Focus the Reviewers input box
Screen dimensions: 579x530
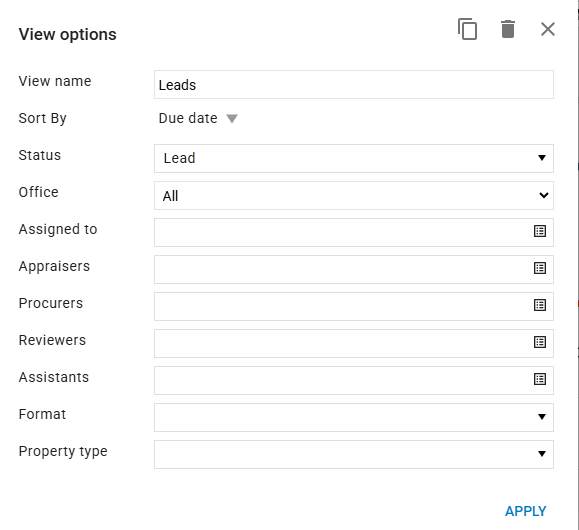coord(343,343)
